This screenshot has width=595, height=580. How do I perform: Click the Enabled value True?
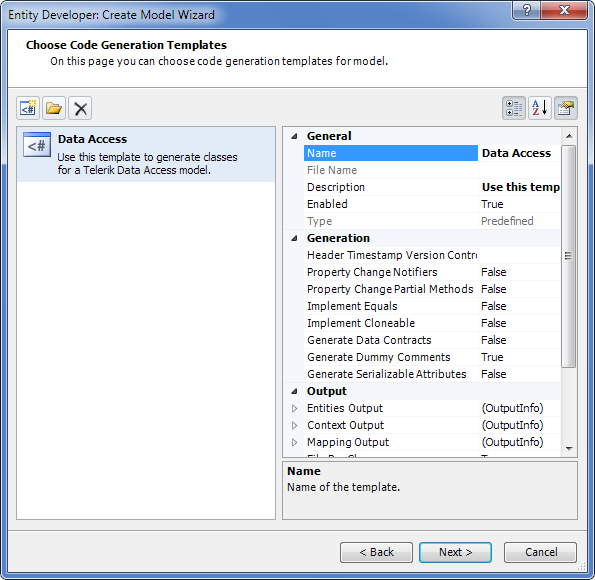point(519,204)
